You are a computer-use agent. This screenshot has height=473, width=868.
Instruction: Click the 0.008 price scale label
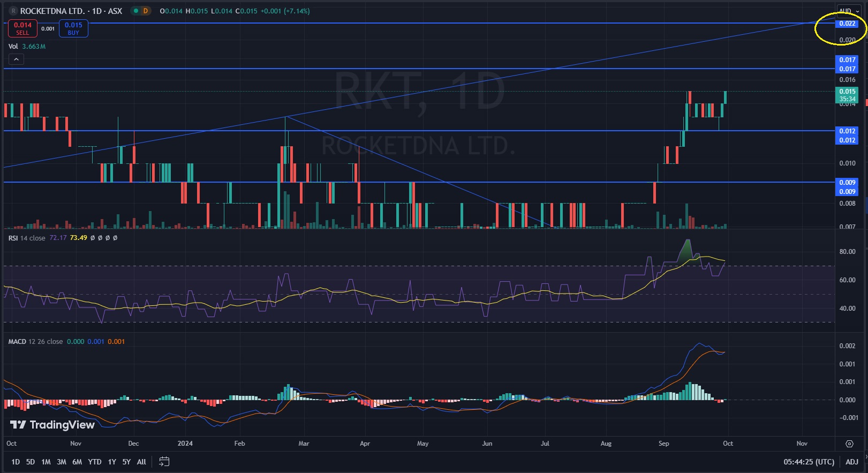[x=847, y=204]
